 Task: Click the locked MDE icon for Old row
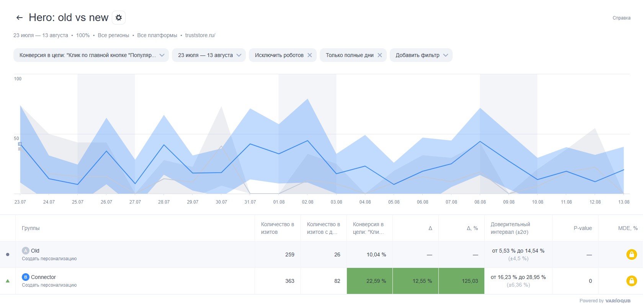pyautogui.click(x=631, y=254)
